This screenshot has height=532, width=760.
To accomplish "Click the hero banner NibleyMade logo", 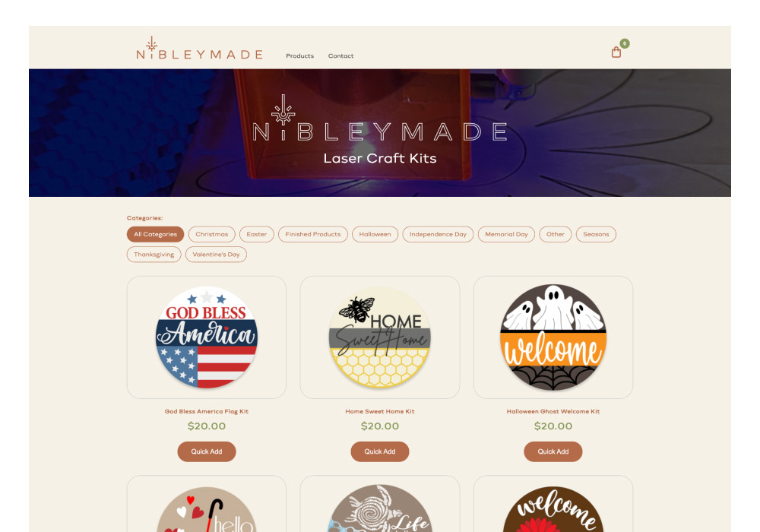I will click(x=380, y=119).
